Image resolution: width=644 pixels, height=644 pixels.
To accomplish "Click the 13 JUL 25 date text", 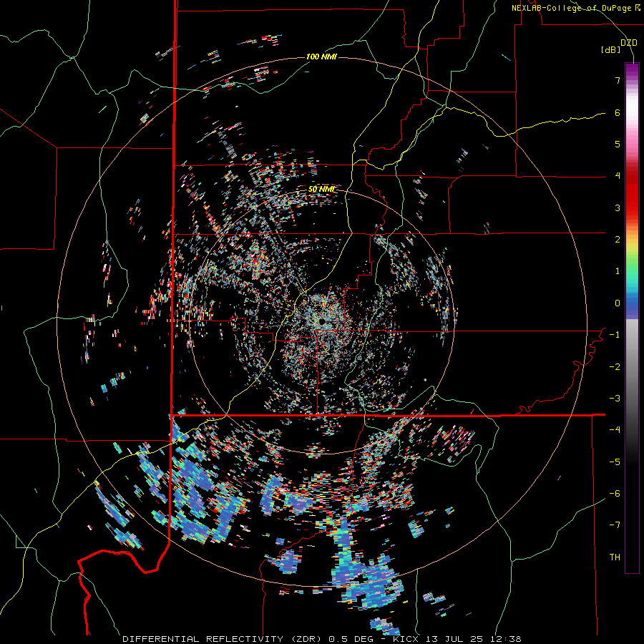I will [x=454, y=639].
